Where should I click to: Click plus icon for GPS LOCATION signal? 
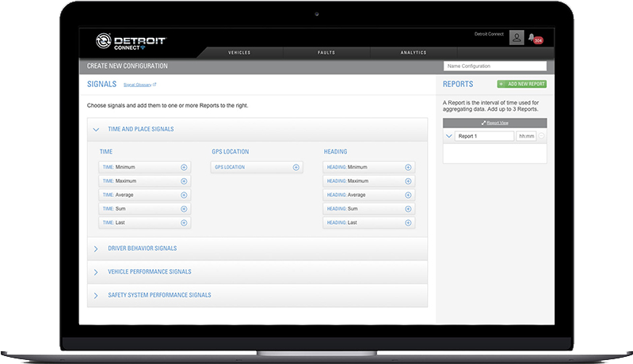(296, 167)
